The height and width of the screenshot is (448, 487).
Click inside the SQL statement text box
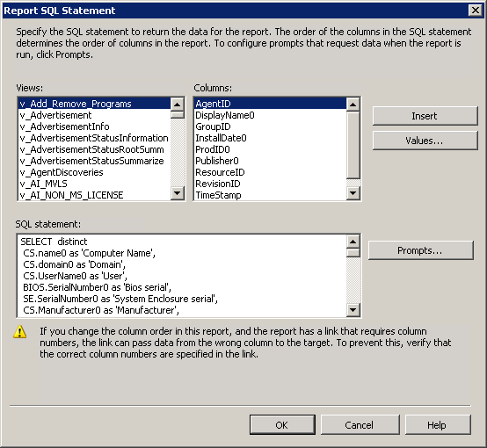182,276
